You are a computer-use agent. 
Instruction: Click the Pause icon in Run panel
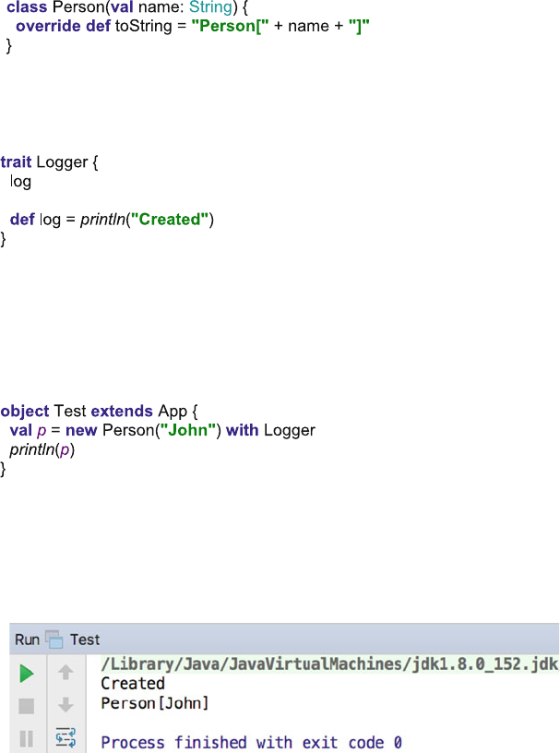27,738
